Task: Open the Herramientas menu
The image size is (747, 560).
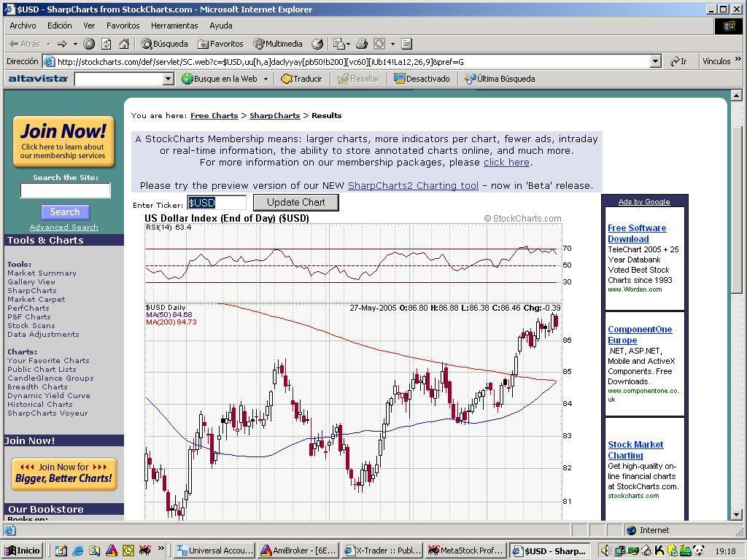Action: (x=174, y=26)
